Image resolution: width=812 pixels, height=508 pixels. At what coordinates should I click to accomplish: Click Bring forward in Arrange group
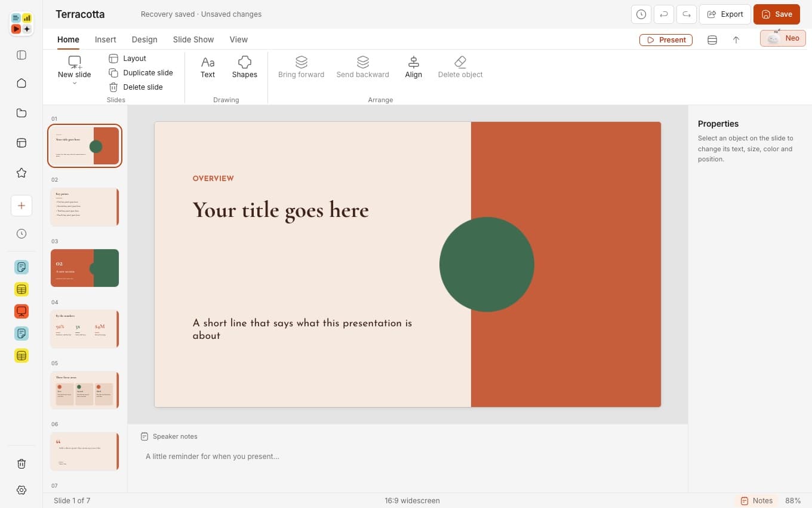click(302, 67)
